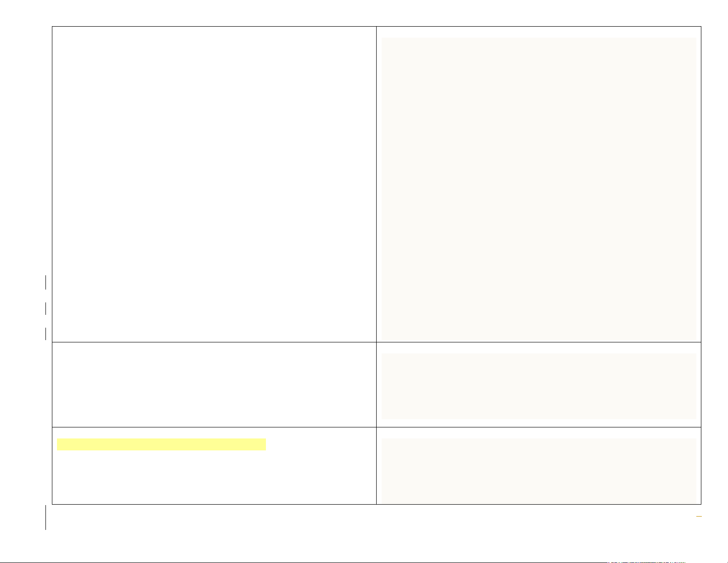Click the second short change bar in left margin
The width and height of the screenshot is (728, 563).
pos(46,308)
